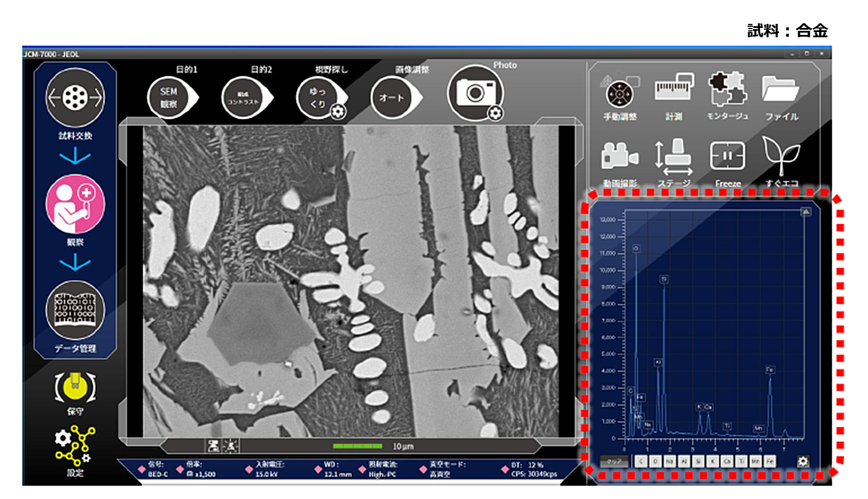Open the 観察 observation step icon
Viewport: 868px width, 499px height.
click(x=75, y=205)
